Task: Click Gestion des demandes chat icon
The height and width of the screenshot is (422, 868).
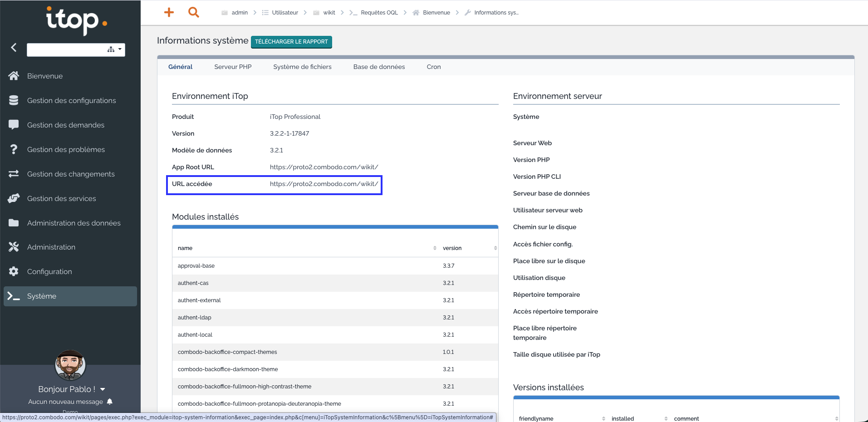Action: (x=14, y=125)
